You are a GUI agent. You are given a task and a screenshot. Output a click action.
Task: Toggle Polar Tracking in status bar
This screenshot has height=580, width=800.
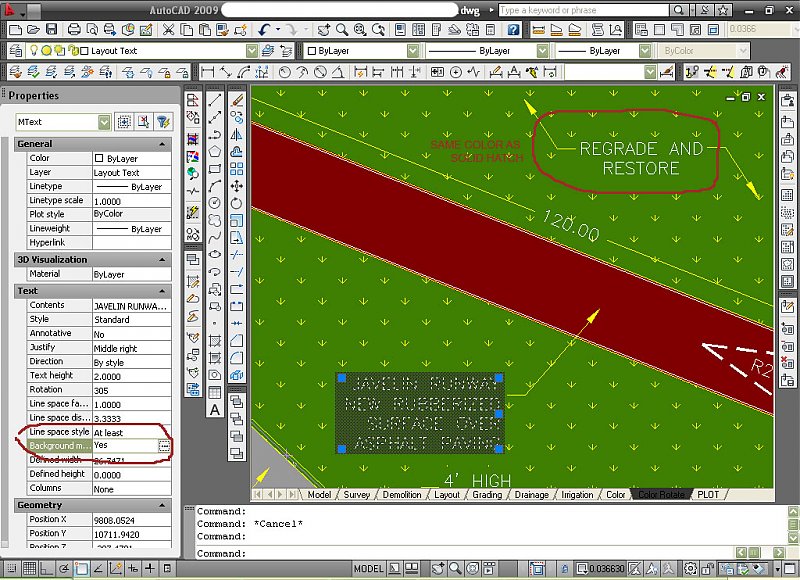[64, 568]
